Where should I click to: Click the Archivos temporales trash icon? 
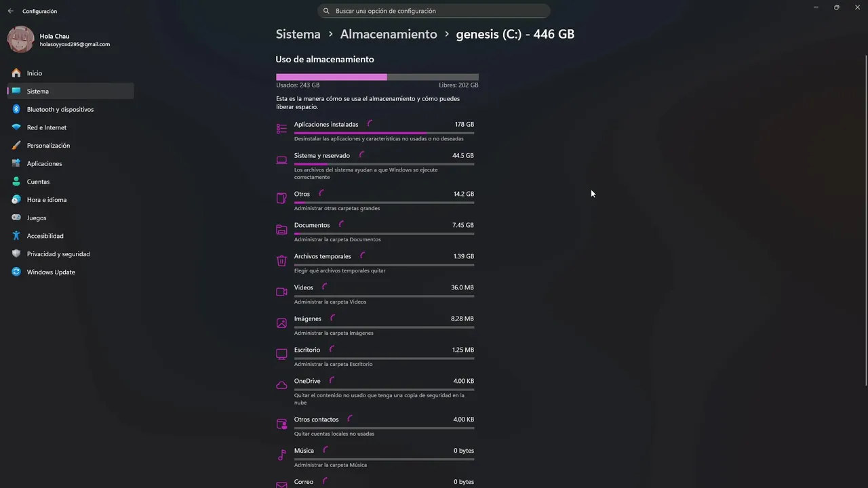281,261
